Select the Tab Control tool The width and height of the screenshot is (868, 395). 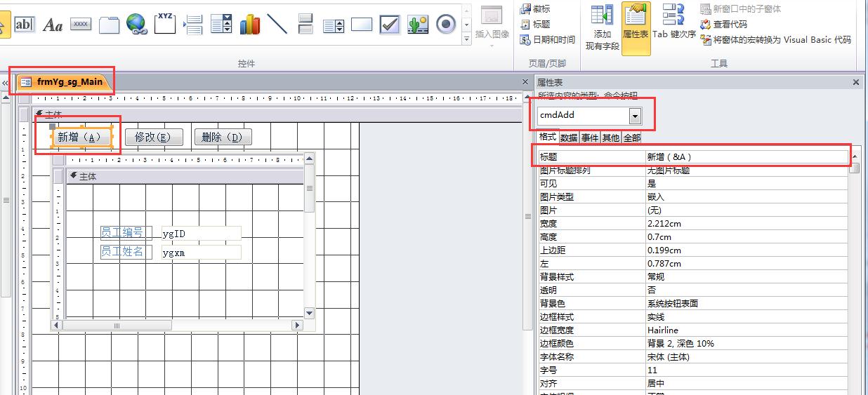109,25
